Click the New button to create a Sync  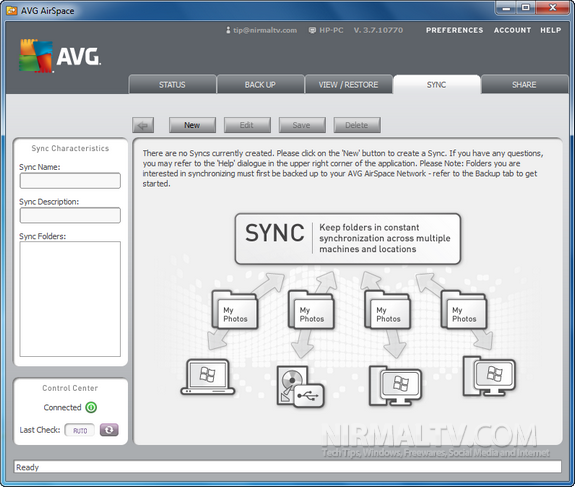point(192,125)
